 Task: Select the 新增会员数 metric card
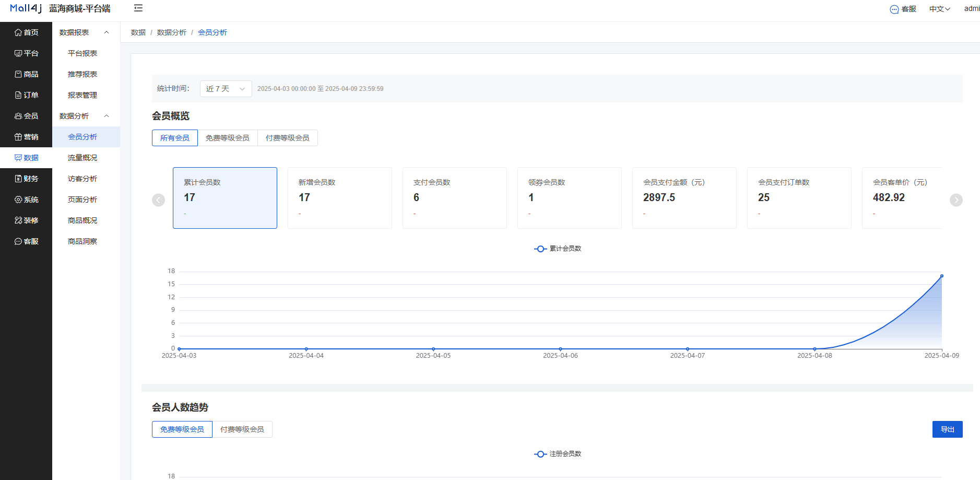tap(340, 198)
